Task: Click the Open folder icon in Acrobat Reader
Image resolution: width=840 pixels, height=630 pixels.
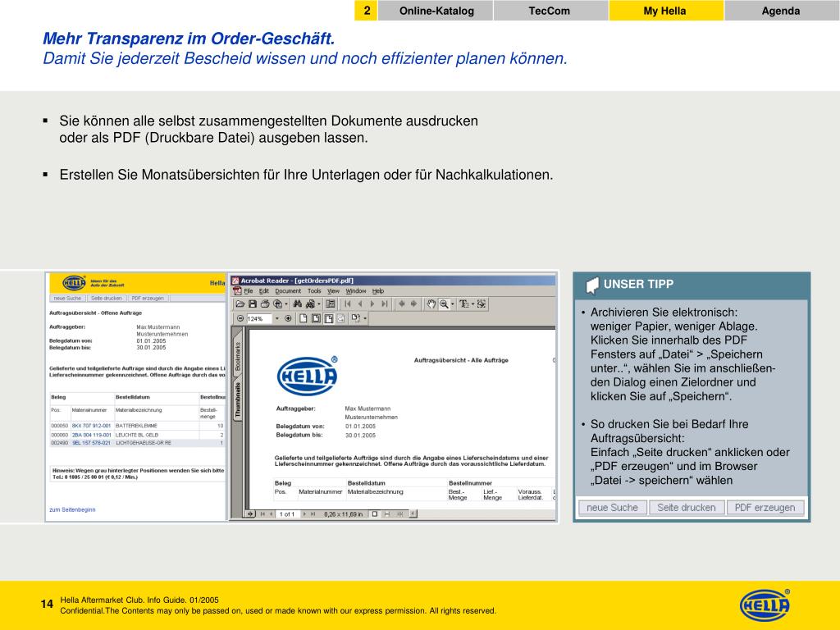Action: pos(240,304)
